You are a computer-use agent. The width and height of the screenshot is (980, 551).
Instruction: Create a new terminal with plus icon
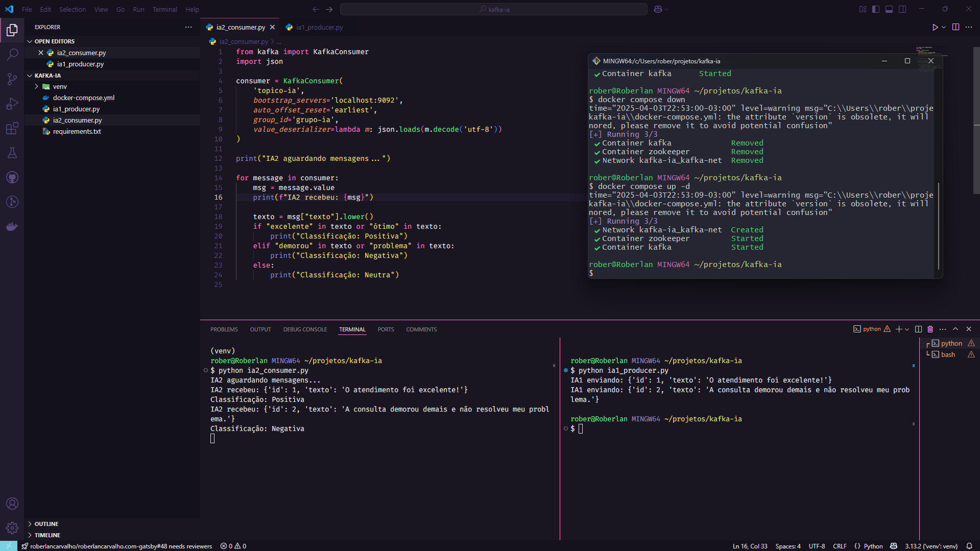(x=899, y=329)
